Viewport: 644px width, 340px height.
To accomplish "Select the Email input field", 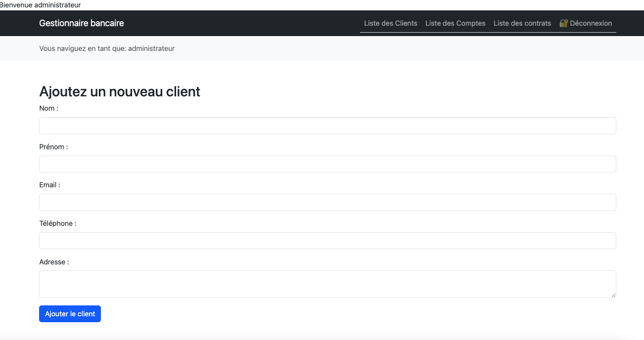I will pos(327,202).
